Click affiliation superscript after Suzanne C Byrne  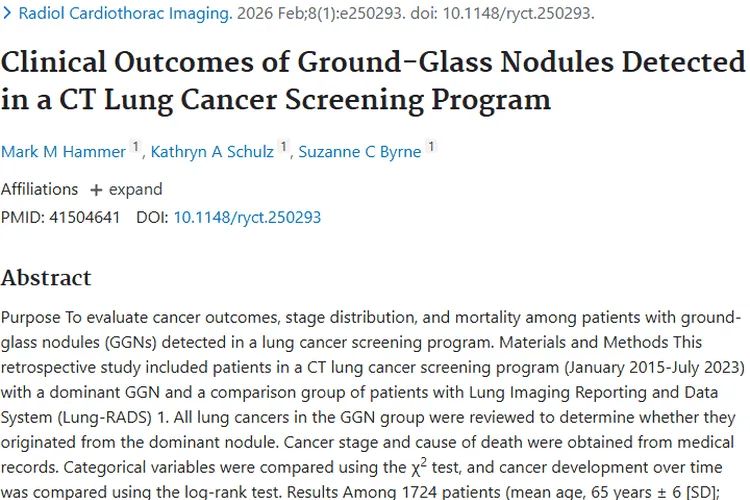pos(431,147)
